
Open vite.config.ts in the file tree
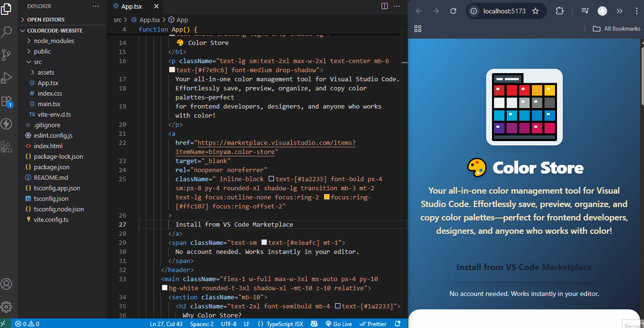tap(51, 219)
